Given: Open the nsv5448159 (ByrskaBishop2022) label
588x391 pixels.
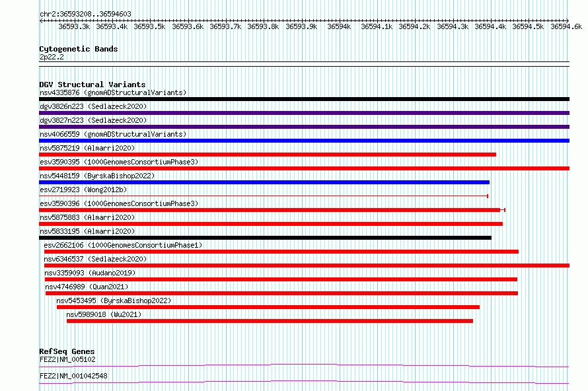Looking at the screenshot, I should 97,176.
